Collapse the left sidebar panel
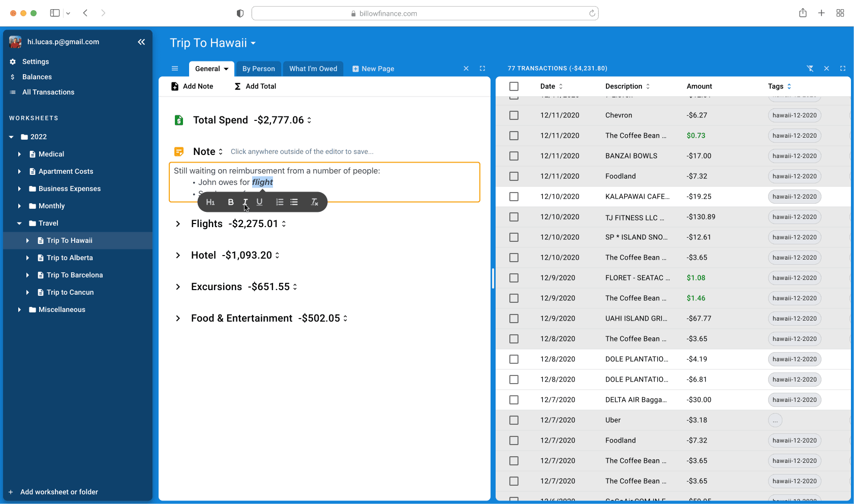The width and height of the screenshot is (854, 504). pos(141,42)
